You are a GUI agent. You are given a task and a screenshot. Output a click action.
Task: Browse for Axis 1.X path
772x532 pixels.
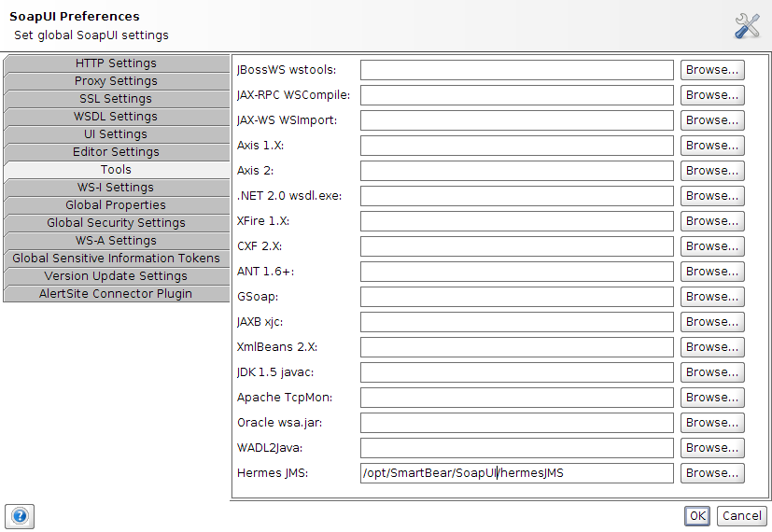click(x=712, y=146)
